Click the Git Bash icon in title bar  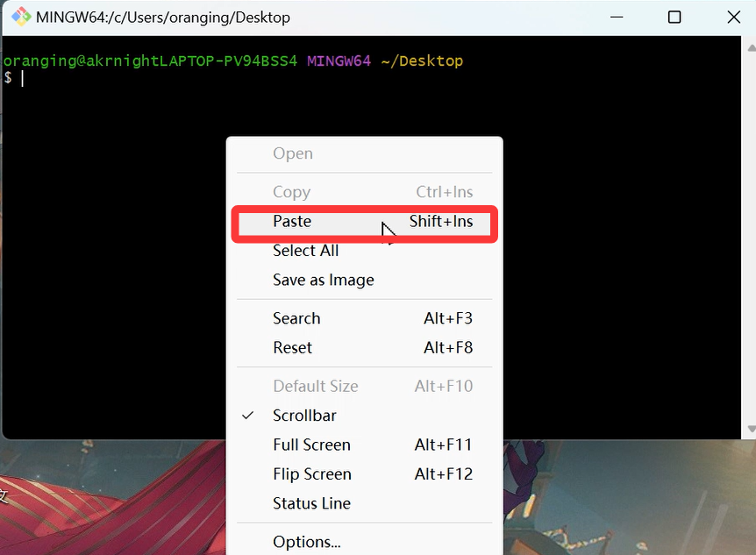click(x=21, y=17)
